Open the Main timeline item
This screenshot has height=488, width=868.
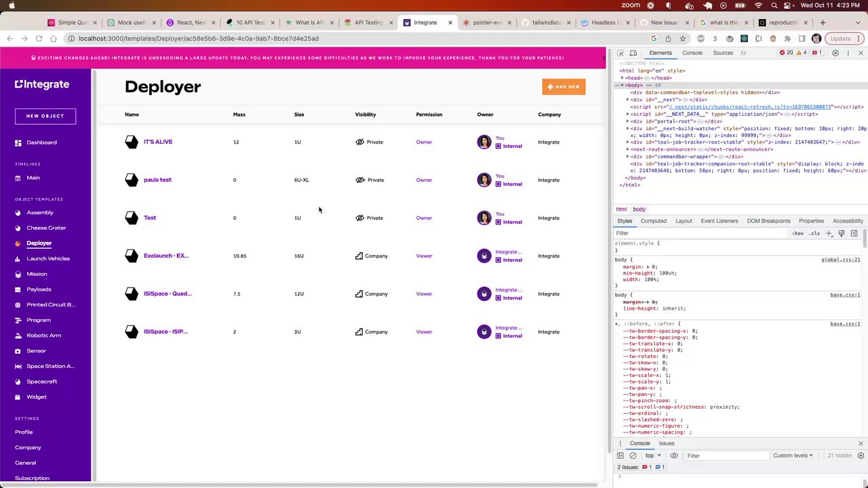click(27, 178)
